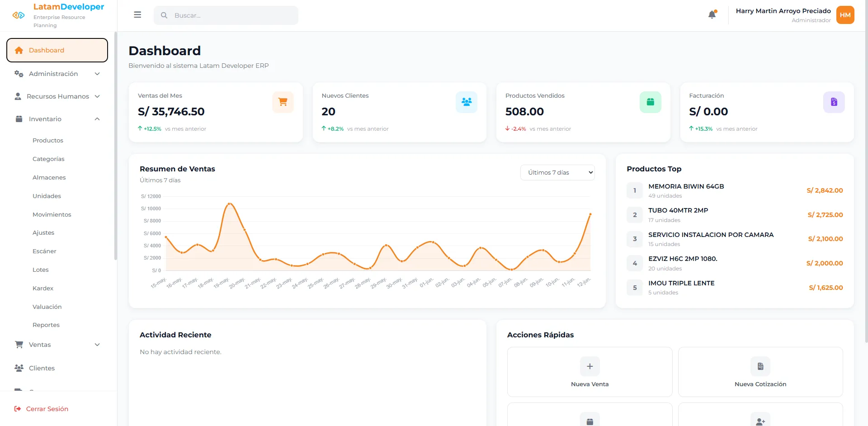This screenshot has width=868, height=426.
Task: Click the Ventas cart icon in sidebar
Action: click(19, 345)
